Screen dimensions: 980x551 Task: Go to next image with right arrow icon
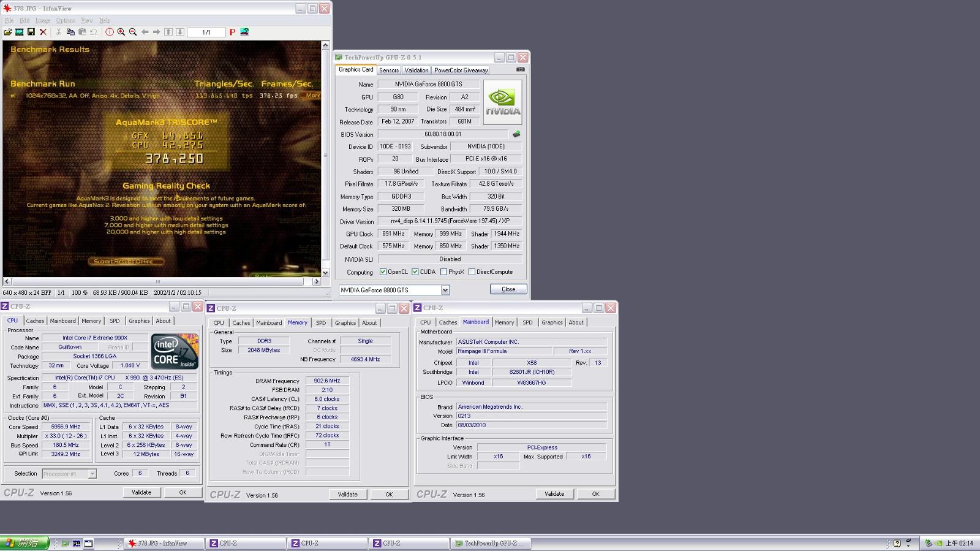tap(157, 32)
